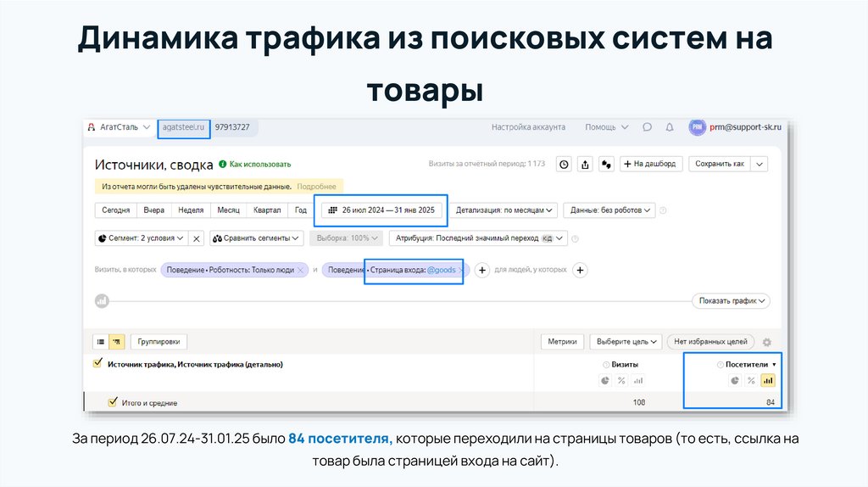Click the green Как использовать info icon
Viewport: 868px width, 487px height.
pyautogui.click(x=223, y=164)
